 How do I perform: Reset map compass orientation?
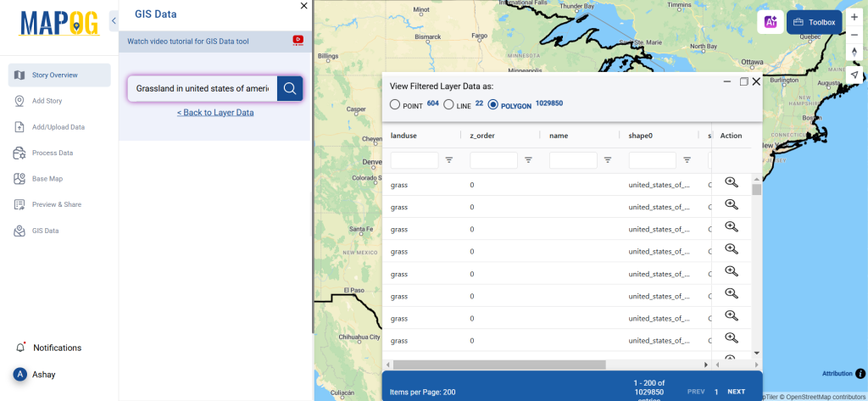coord(854,53)
